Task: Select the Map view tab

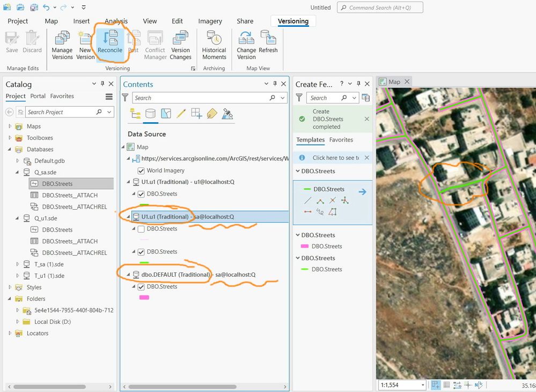Action: [x=394, y=82]
